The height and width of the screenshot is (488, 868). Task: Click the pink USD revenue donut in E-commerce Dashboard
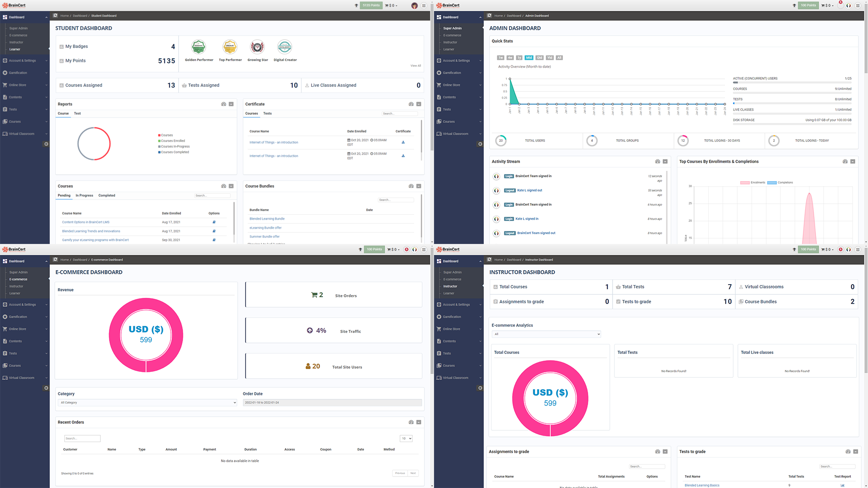pyautogui.click(x=146, y=304)
